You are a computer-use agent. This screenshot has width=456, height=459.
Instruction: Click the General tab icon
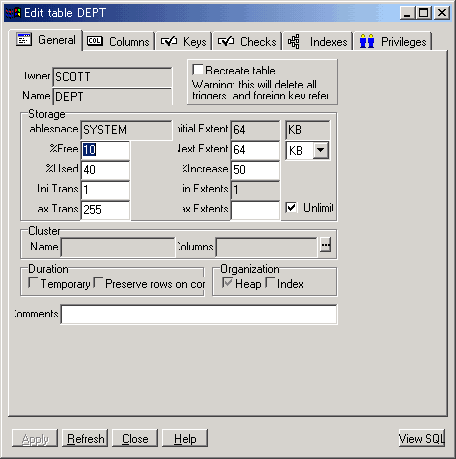pyautogui.click(x=24, y=39)
